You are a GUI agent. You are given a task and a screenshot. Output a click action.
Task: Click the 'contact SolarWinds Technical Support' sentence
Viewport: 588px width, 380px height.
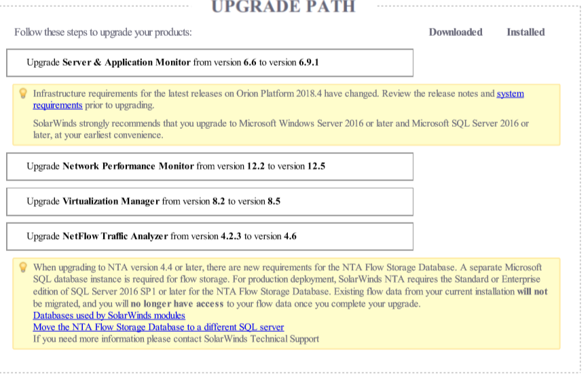click(176, 339)
